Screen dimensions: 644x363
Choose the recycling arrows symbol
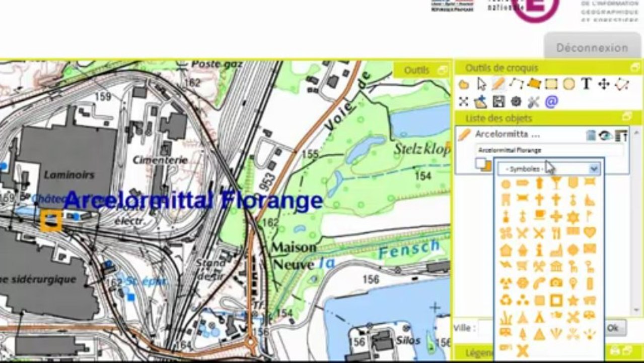(x=506, y=300)
